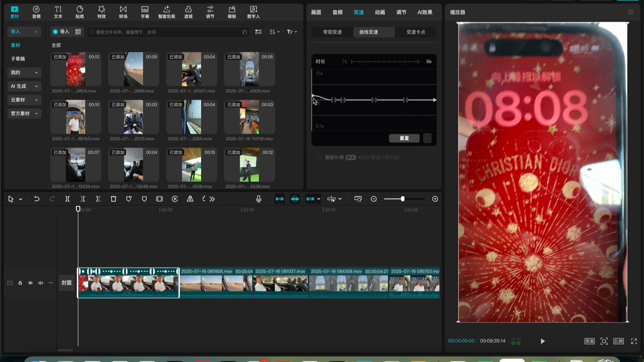Image resolution: width=644 pixels, height=362 pixels.
Task: Click the mirror flip icon
Action: 190,199
